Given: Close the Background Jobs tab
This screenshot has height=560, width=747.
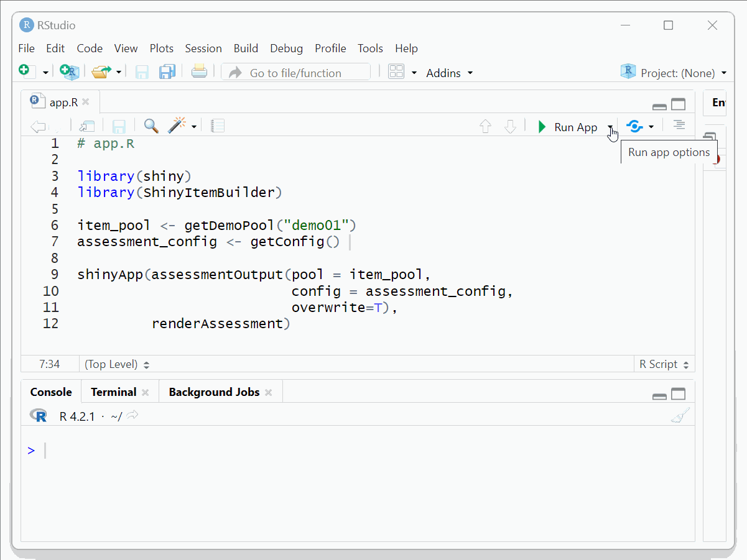Looking at the screenshot, I should [269, 392].
